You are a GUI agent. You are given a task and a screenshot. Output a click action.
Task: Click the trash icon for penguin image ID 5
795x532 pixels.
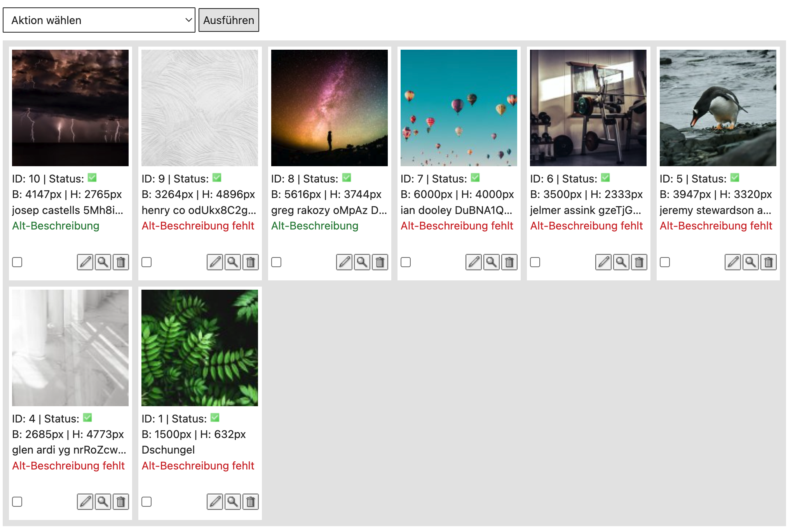pyautogui.click(x=769, y=262)
